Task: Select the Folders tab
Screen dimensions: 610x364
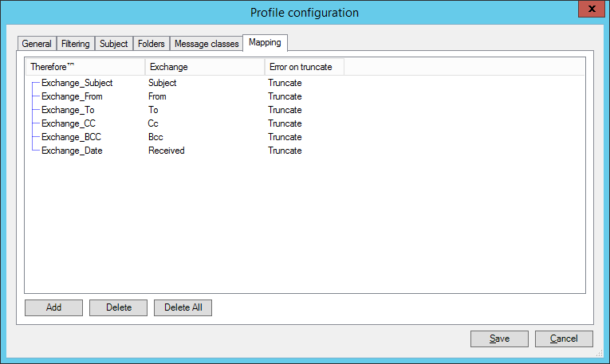Action: coord(152,44)
